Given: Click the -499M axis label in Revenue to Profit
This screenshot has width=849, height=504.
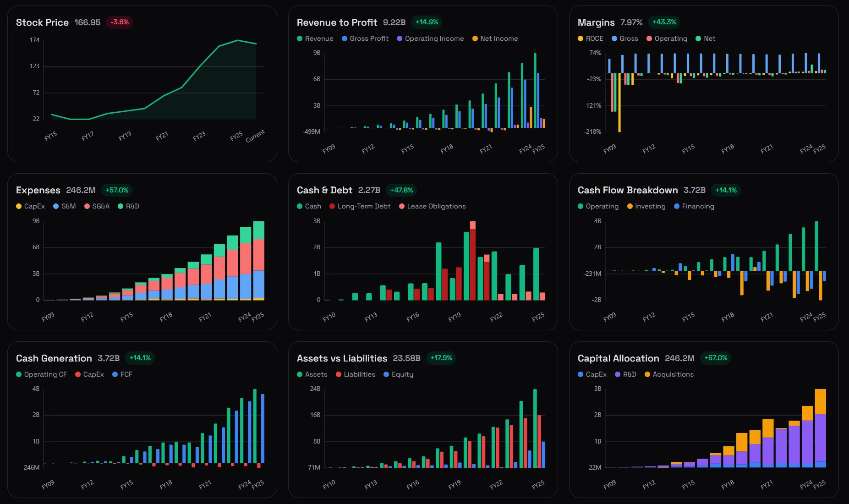Looking at the screenshot, I should click(x=312, y=131).
